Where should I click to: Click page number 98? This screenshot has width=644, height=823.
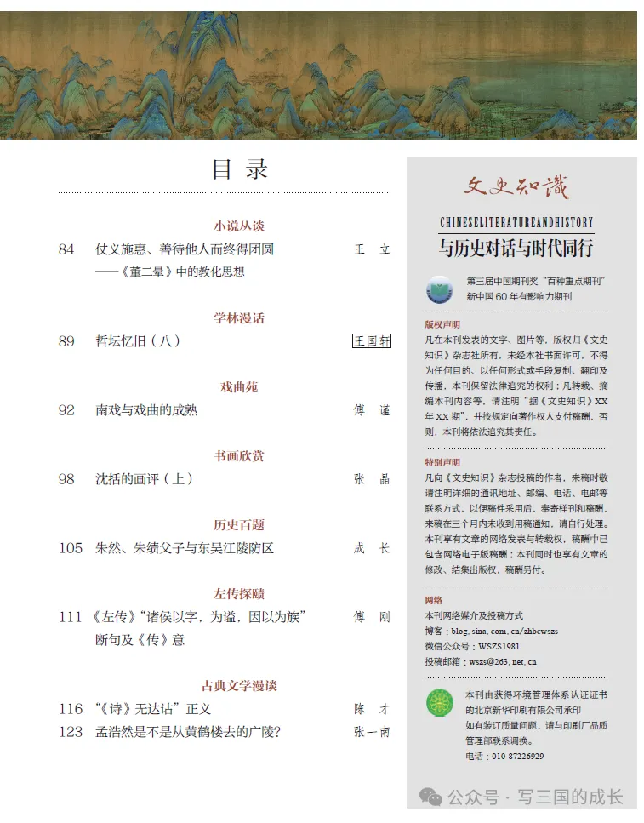click(66, 478)
